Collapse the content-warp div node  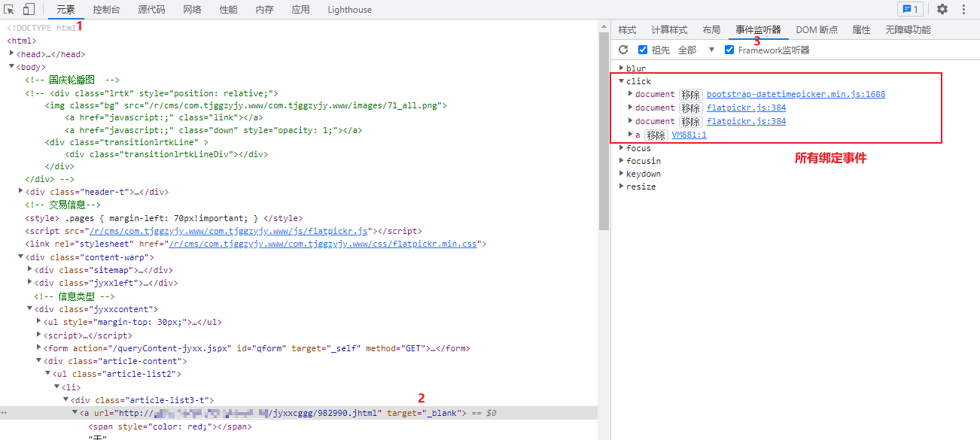click(x=20, y=257)
